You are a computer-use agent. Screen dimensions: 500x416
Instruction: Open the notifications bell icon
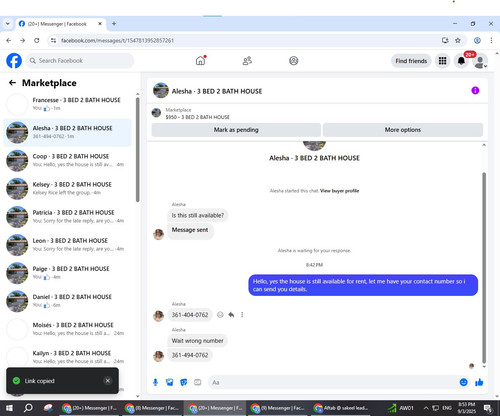click(461, 61)
